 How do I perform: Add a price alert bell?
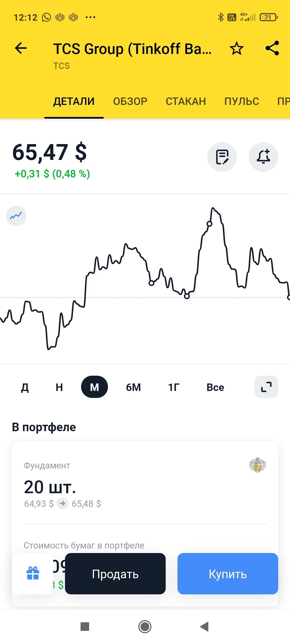[263, 157]
